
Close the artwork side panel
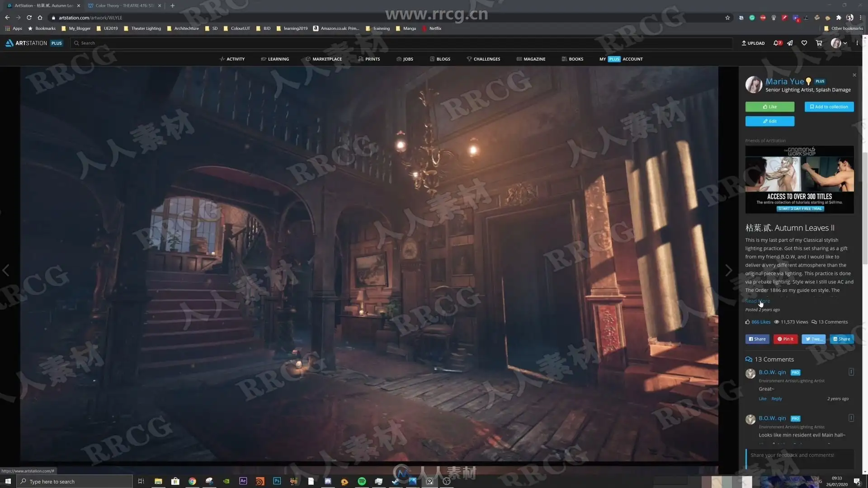(x=854, y=75)
